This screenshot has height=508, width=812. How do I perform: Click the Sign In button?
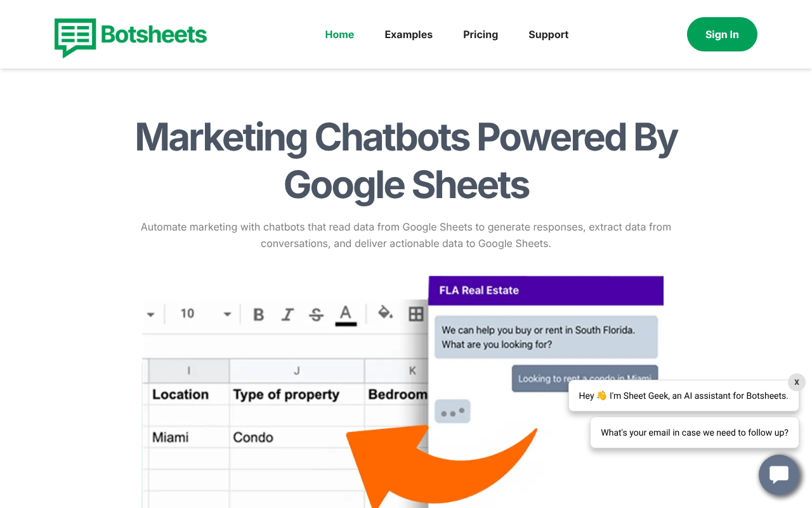coord(722,34)
